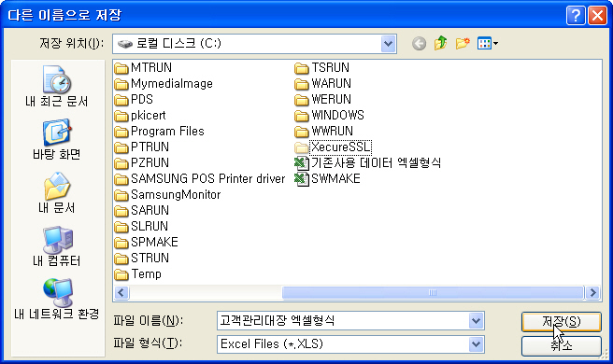Select the Temp folder
The width and height of the screenshot is (613, 364).
pos(138,274)
